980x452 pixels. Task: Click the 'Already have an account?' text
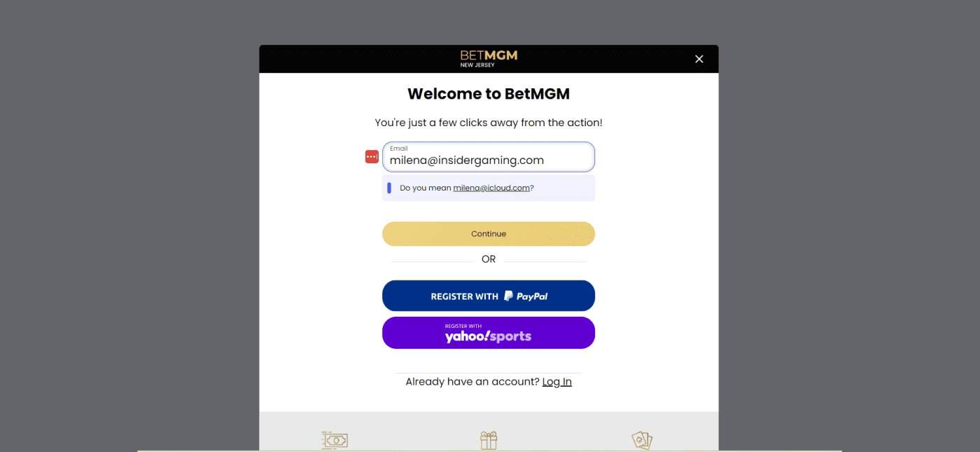click(x=472, y=382)
